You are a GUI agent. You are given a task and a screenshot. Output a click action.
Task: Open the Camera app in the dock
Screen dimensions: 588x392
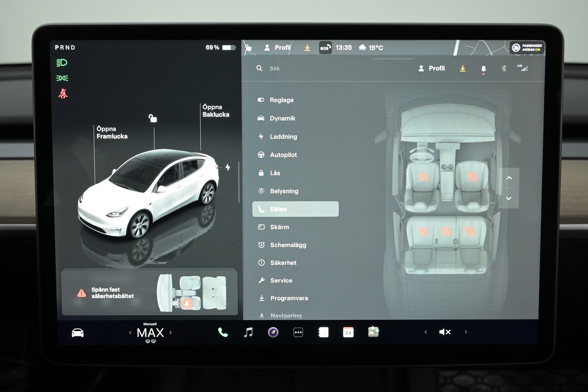pos(273,332)
